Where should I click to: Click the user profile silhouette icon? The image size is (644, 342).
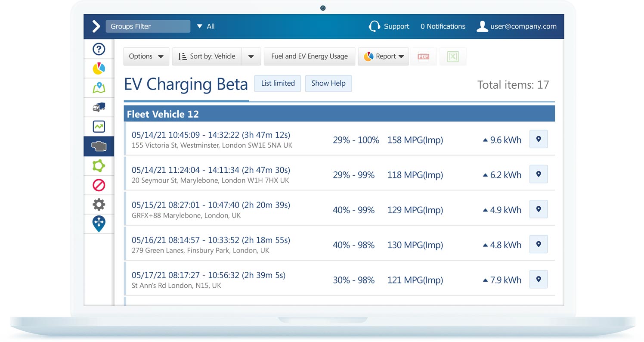pos(482,26)
